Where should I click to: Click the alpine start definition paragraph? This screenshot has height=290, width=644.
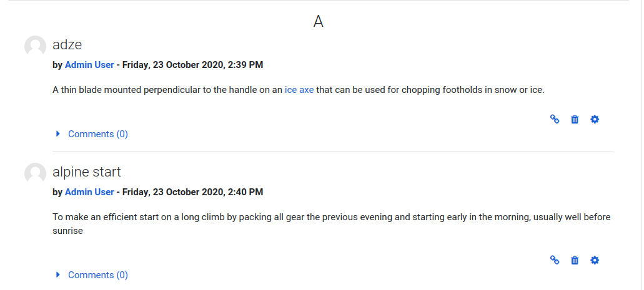(332, 224)
